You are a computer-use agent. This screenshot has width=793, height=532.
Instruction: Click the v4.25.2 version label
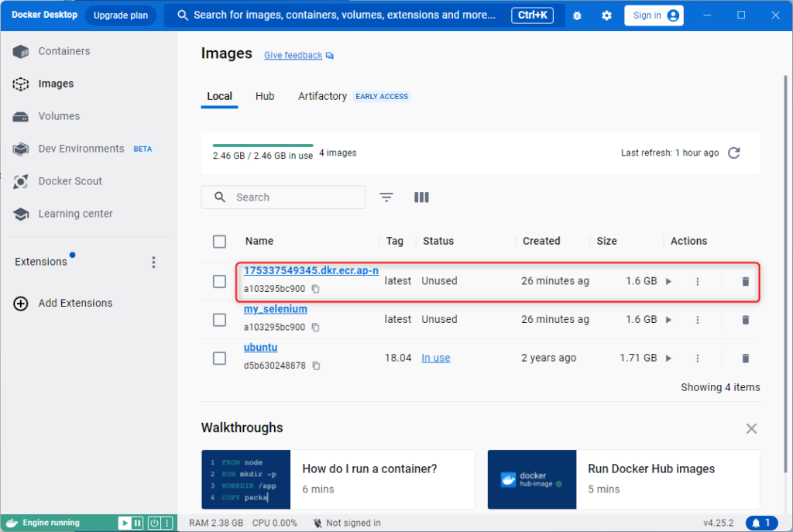[x=718, y=523]
